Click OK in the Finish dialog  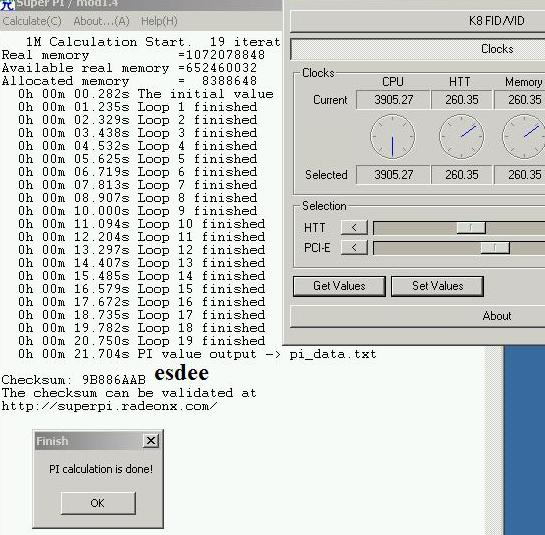(98, 503)
